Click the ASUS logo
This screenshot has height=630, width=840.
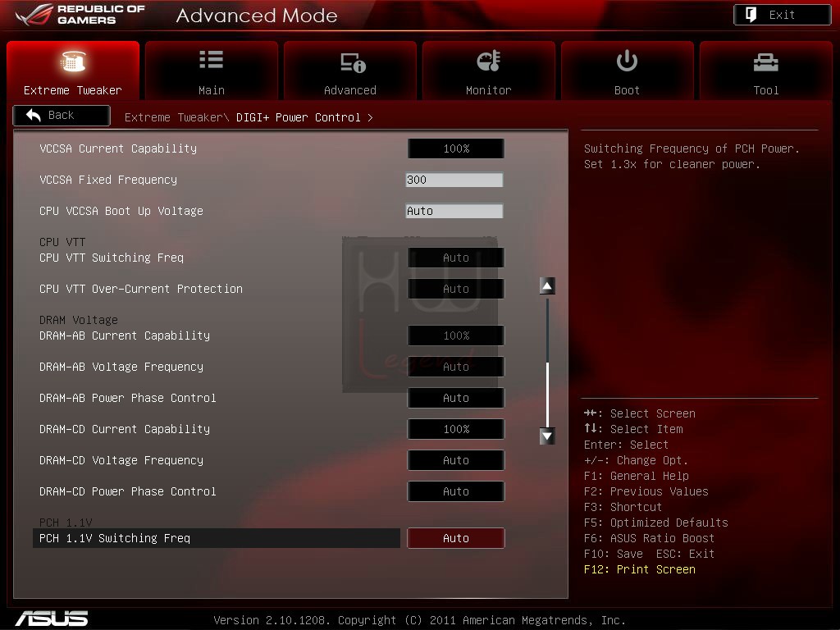(x=52, y=619)
